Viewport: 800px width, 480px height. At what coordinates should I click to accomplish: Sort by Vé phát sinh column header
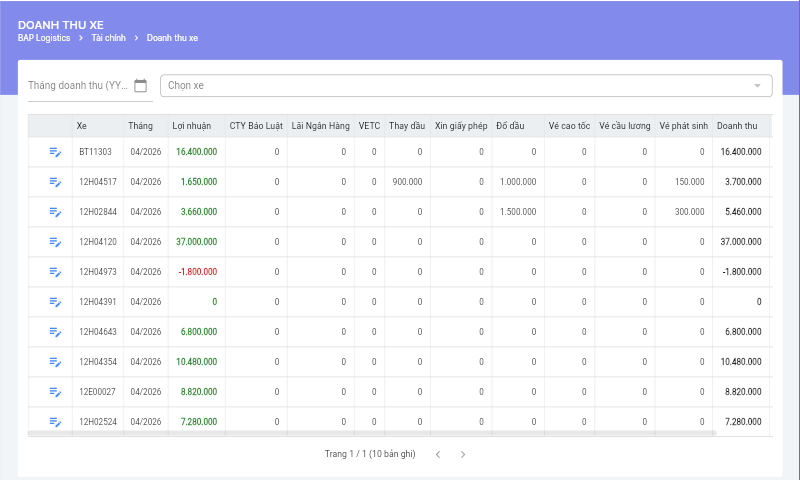coord(684,126)
